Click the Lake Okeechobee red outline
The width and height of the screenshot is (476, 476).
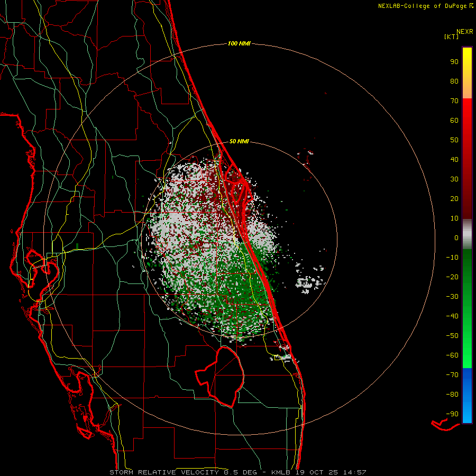coord(221,377)
